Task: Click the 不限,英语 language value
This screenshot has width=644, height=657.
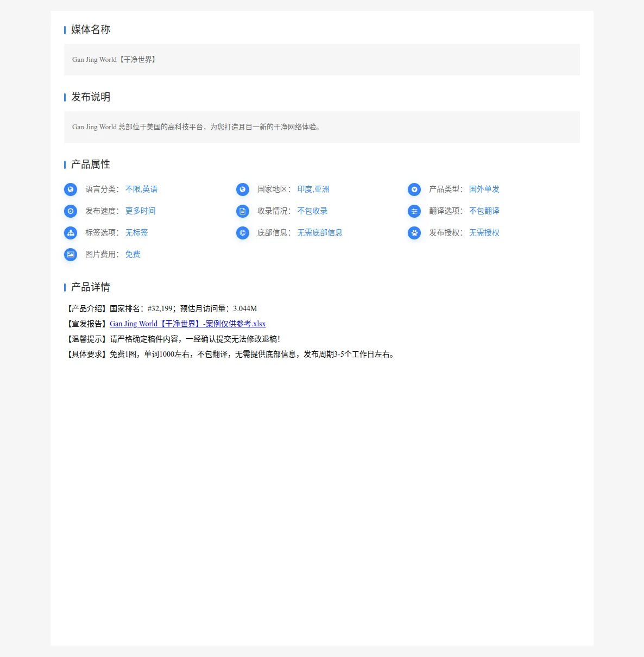Action: point(141,189)
